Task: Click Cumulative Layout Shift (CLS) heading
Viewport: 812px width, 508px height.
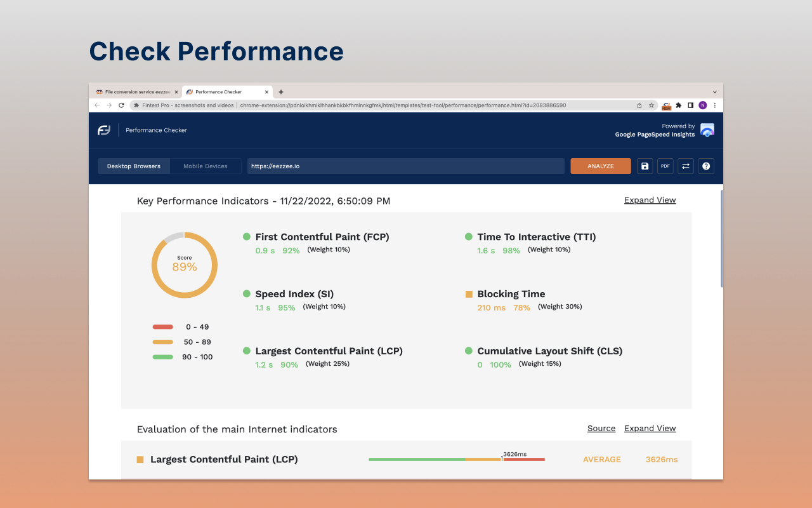Action: coord(550,351)
